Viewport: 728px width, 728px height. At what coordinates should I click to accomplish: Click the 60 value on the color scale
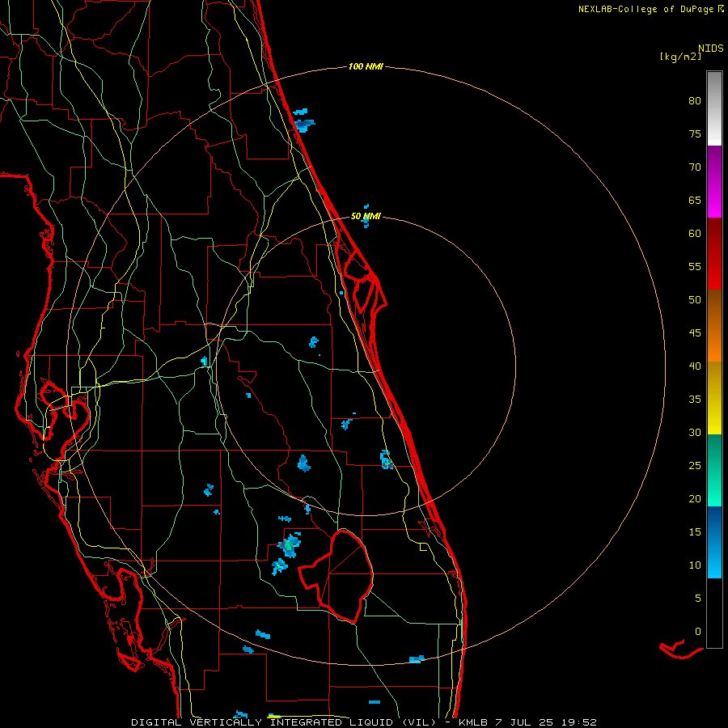[x=695, y=234]
